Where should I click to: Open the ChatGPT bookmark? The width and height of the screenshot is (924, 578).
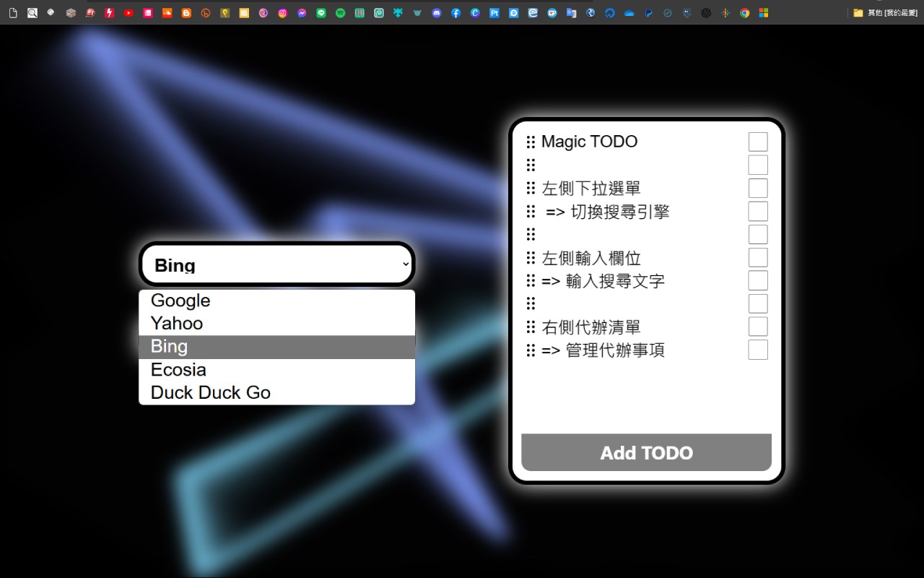click(x=706, y=13)
